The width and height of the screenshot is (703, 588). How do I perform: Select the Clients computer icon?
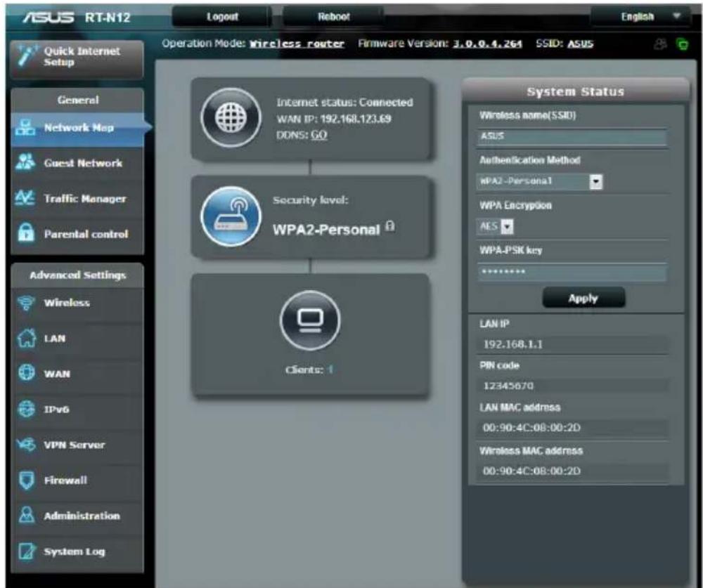tap(310, 320)
